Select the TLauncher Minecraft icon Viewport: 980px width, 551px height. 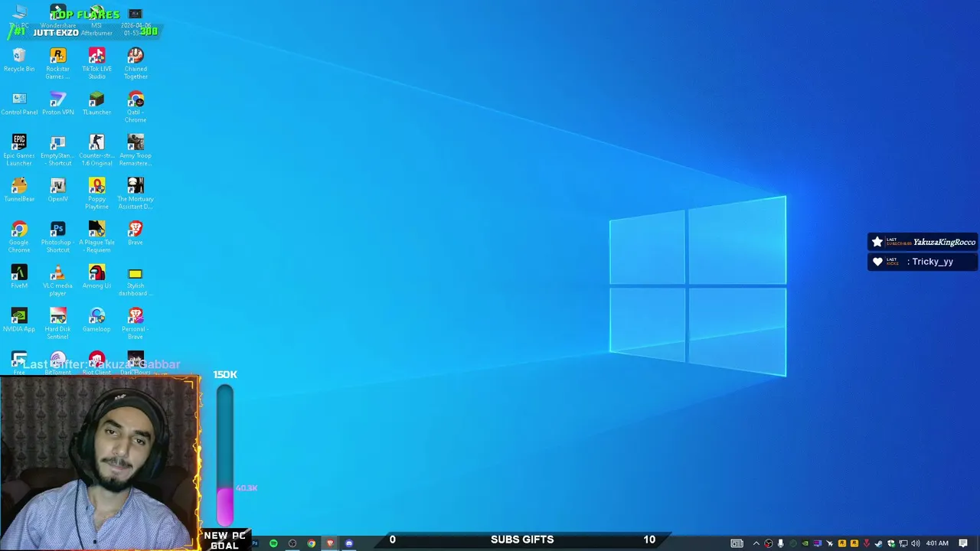pyautogui.click(x=96, y=104)
